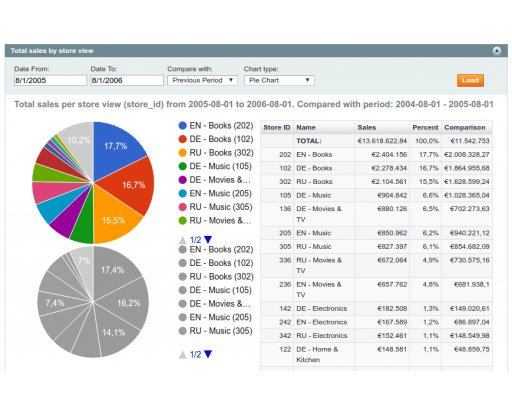The height and width of the screenshot is (410, 512).
Task: Click the teal EN - Music legend dot
Action: pyautogui.click(x=182, y=193)
